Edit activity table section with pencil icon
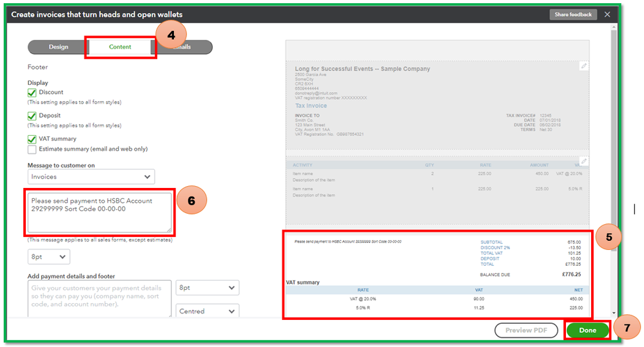644x347 pixels. (x=583, y=161)
